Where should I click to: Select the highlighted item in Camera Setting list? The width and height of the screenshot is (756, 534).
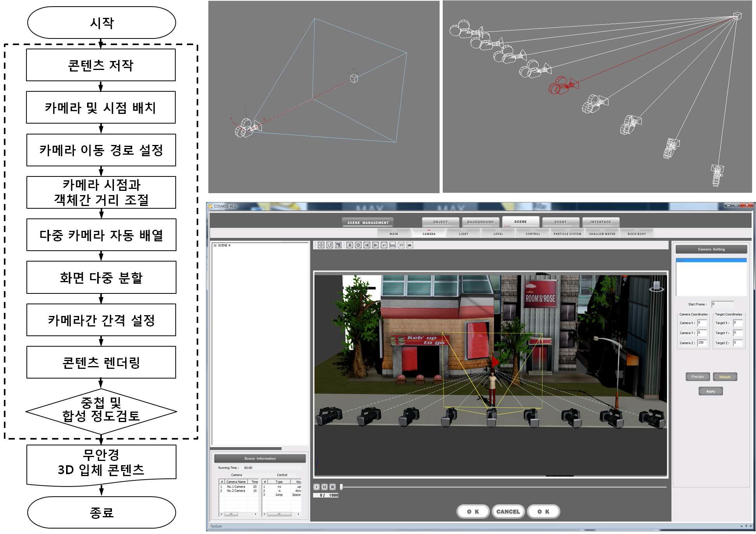pos(711,260)
